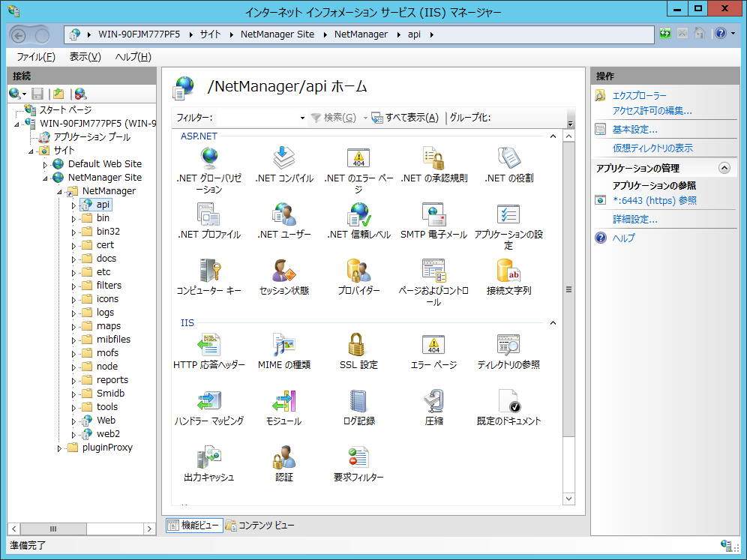Image resolution: width=747 pixels, height=560 pixels.
Task: Open the 接続文字列 icon
Action: (x=508, y=272)
